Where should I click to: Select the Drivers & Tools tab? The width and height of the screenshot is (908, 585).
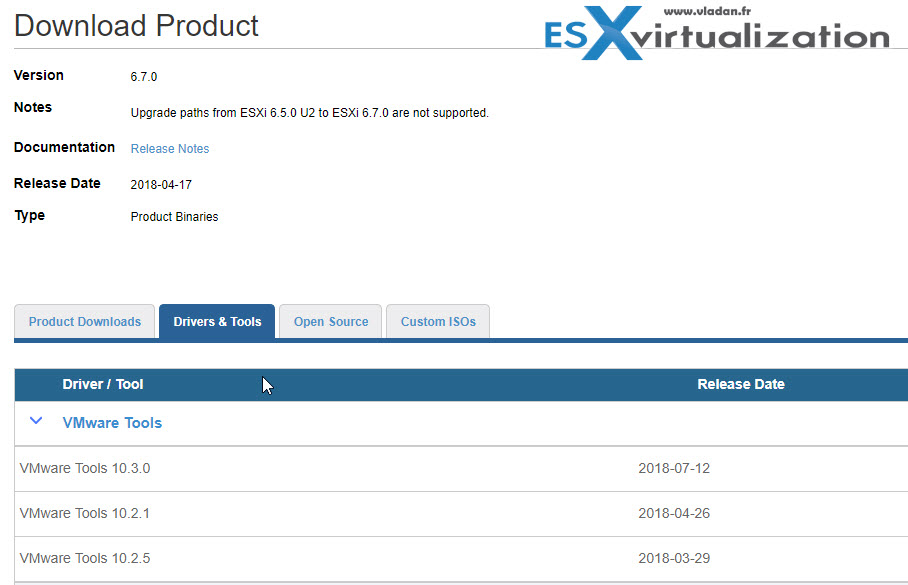[x=217, y=321]
